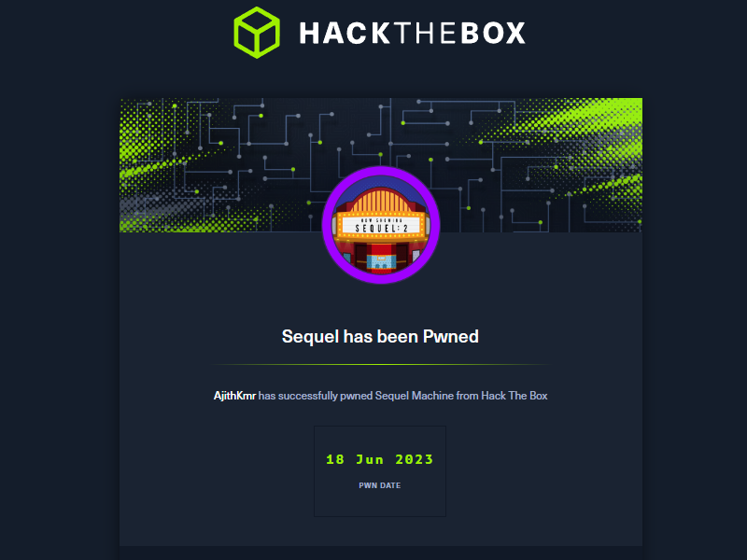The image size is (747, 560).
Task: Click the HACKTHEBOX wordmark text
Action: pos(412,34)
